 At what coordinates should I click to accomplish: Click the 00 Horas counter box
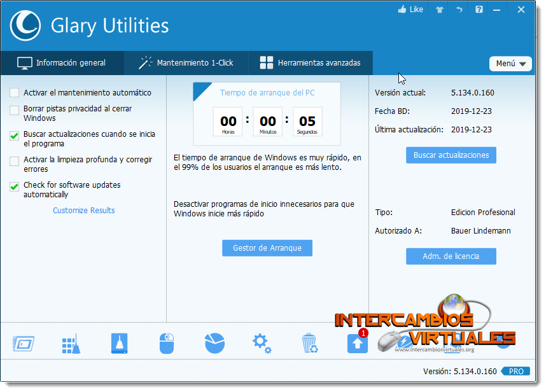click(x=228, y=122)
